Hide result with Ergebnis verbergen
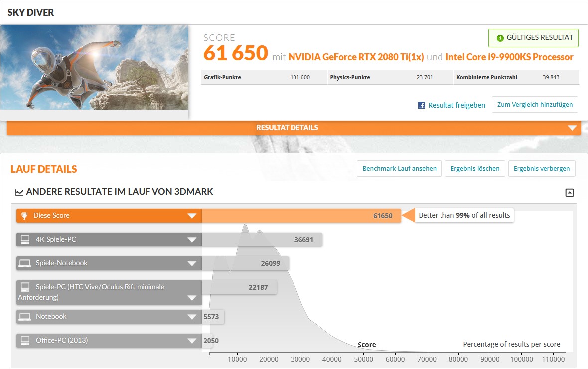 [x=542, y=169]
